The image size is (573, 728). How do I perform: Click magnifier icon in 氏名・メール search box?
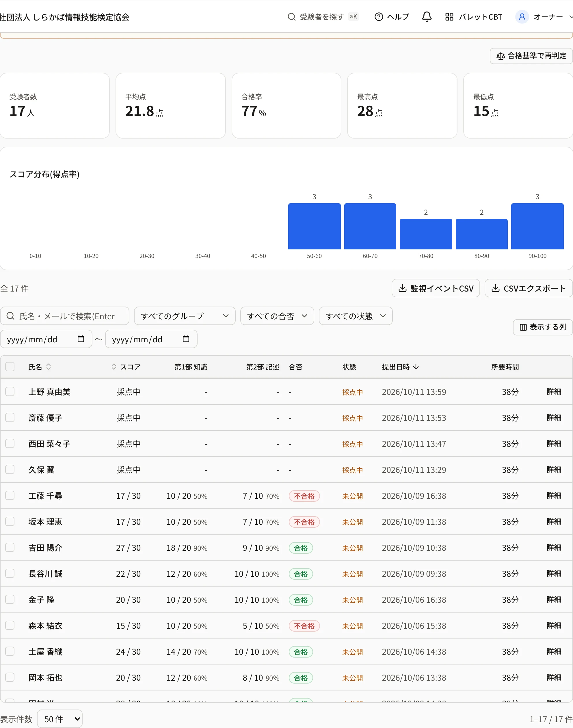10,316
